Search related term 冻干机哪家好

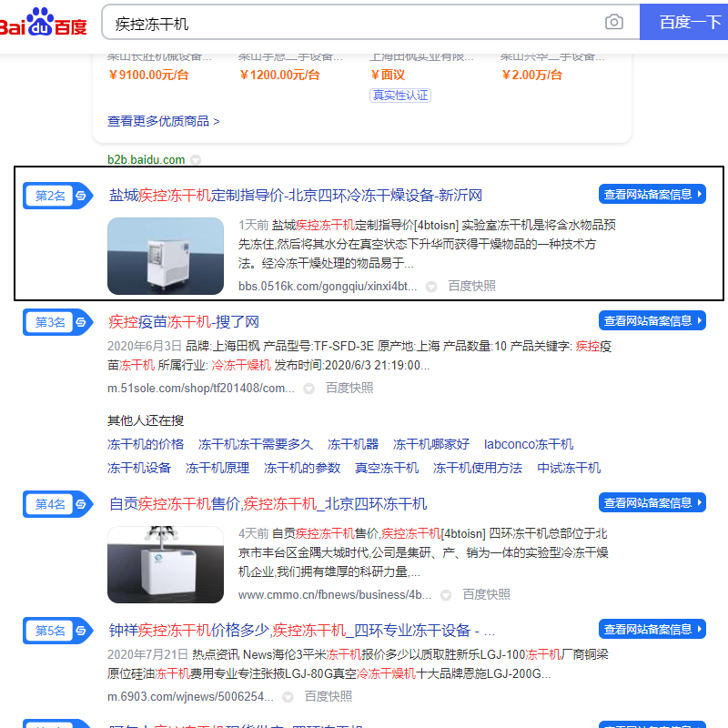(430, 444)
